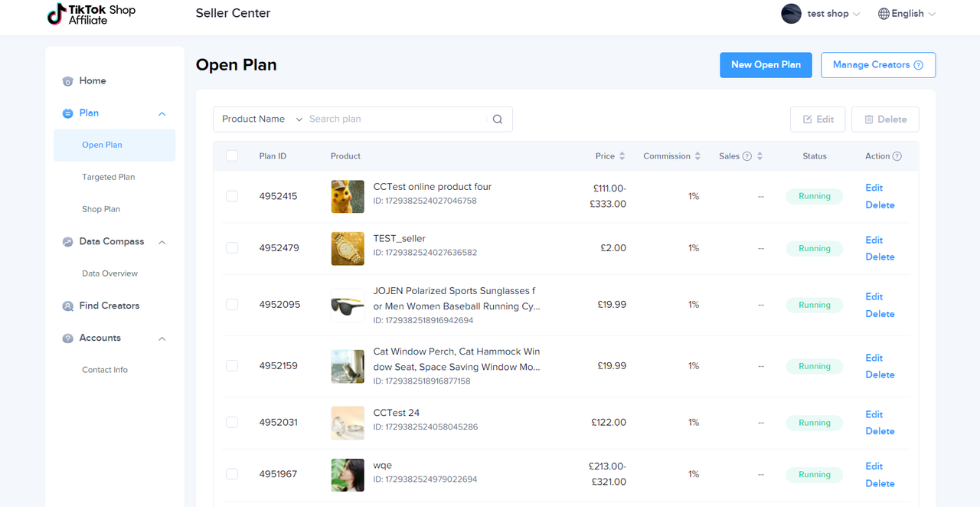Open the sunglasses product thumbnail
Image resolution: width=980 pixels, height=507 pixels.
(348, 305)
